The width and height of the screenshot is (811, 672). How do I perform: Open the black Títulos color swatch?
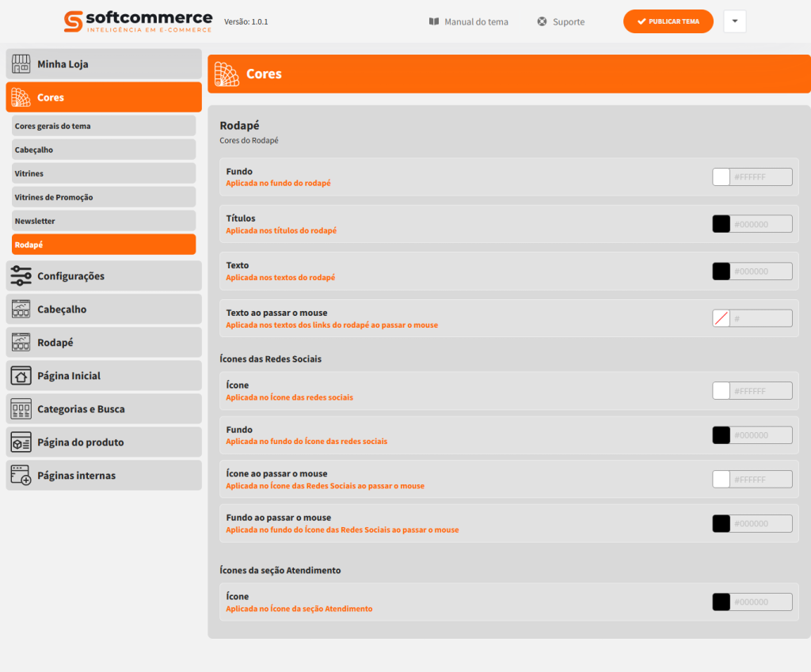coord(721,224)
